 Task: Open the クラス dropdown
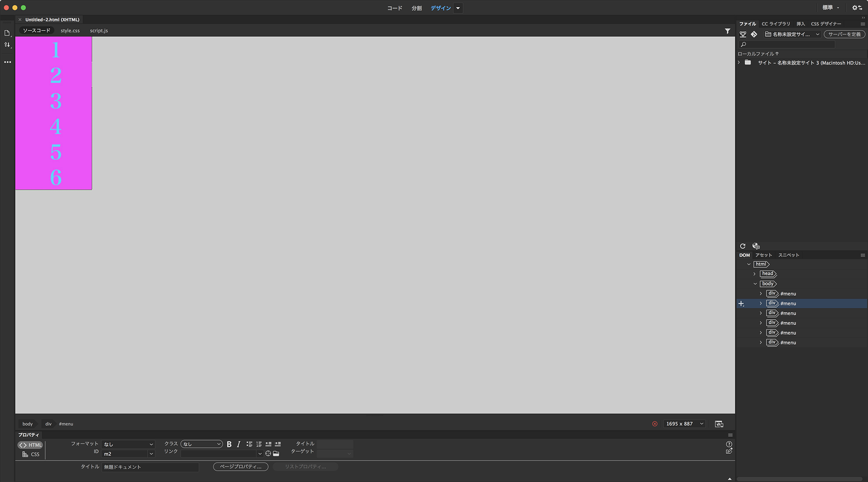(x=201, y=444)
